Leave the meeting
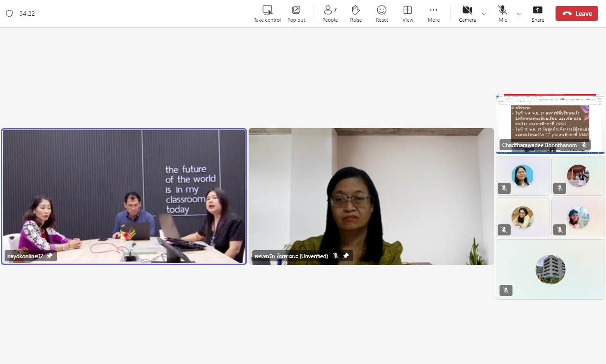 (576, 13)
